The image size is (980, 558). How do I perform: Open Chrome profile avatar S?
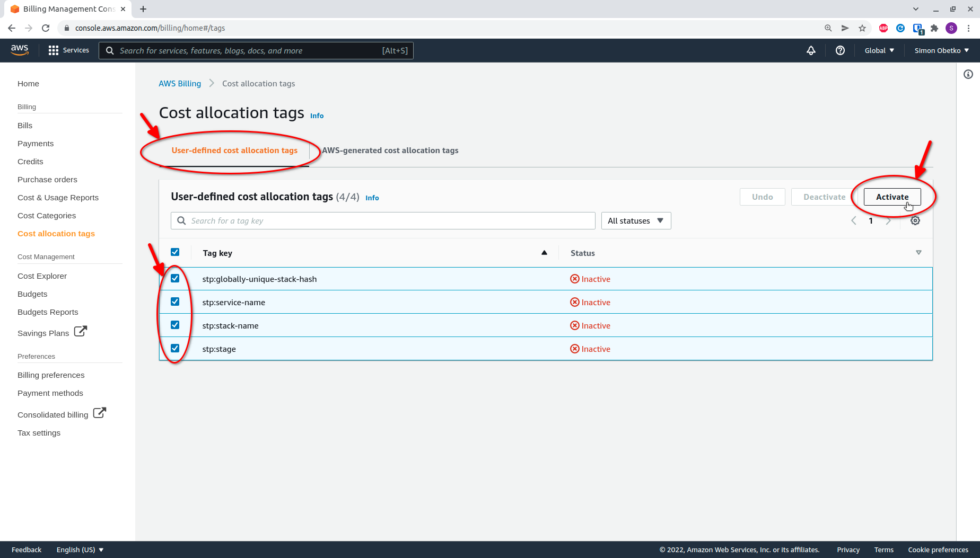coord(951,28)
